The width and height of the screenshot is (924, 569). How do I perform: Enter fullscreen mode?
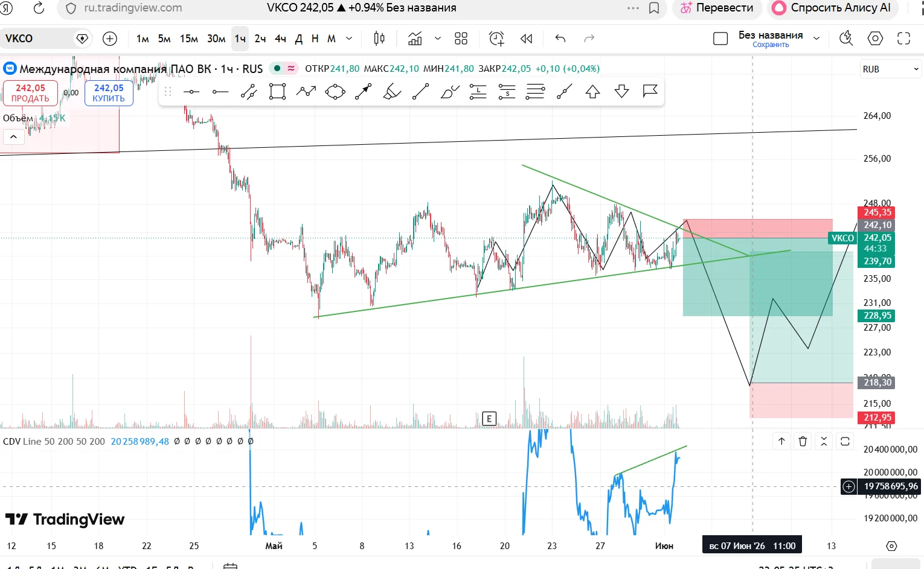(x=904, y=39)
